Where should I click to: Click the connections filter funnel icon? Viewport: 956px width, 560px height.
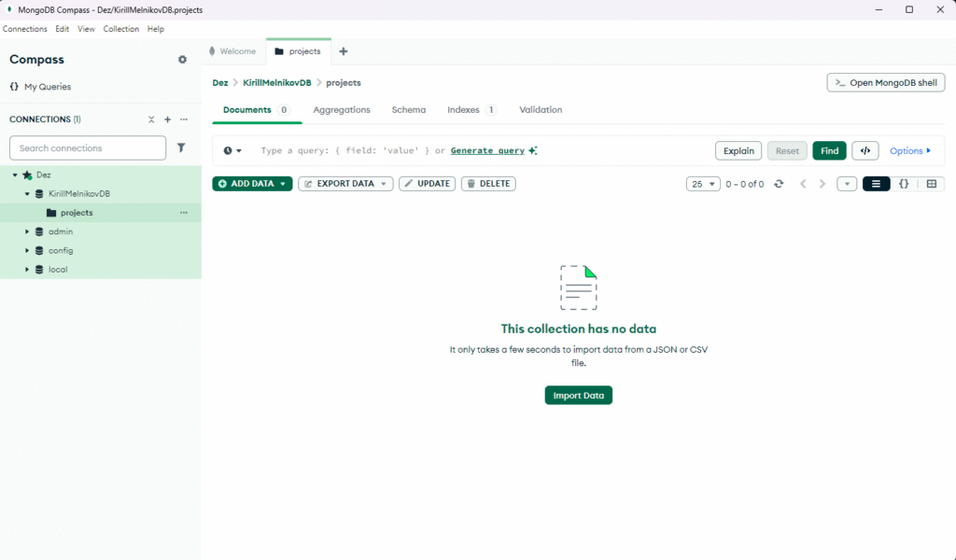pos(181,147)
